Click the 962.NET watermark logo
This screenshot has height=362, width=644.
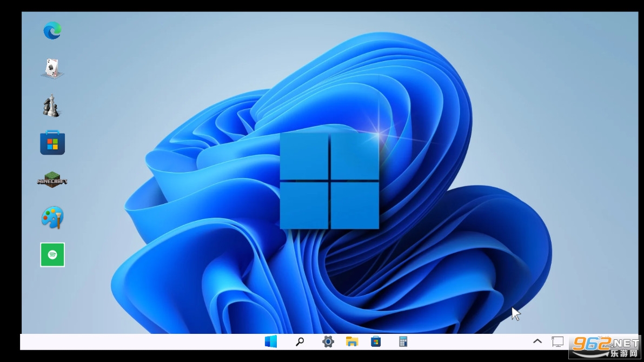point(606,345)
